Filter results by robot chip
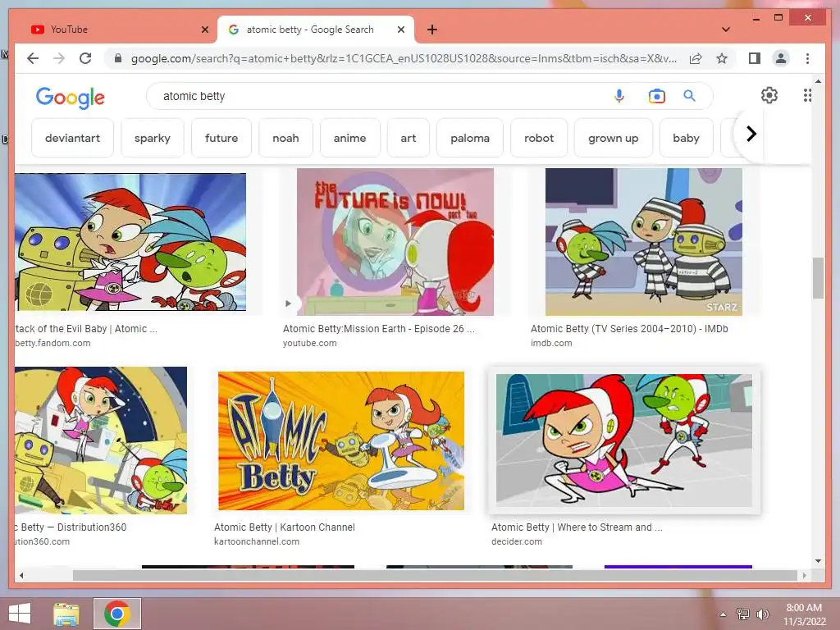The height and width of the screenshot is (630, 840). click(539, 138)
